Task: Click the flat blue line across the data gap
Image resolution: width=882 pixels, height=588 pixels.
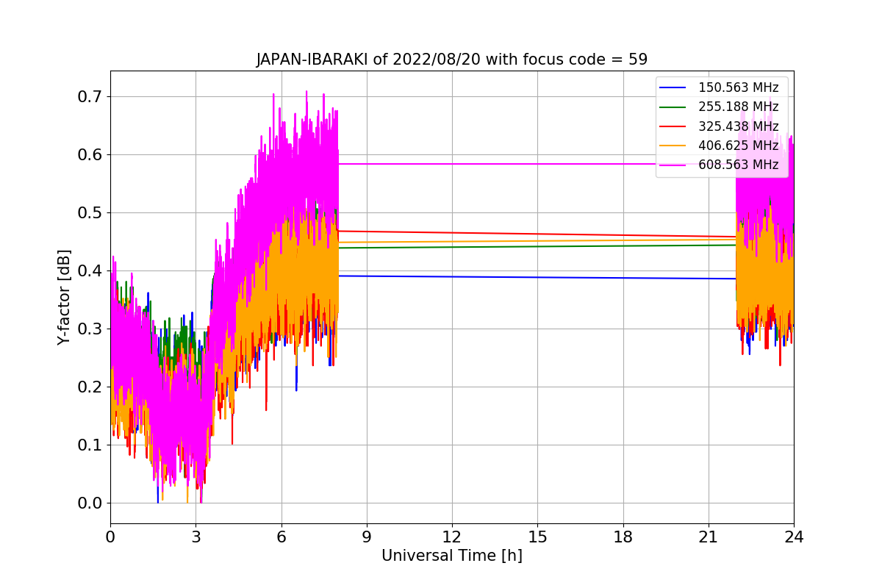Action: tap(537, 277)
